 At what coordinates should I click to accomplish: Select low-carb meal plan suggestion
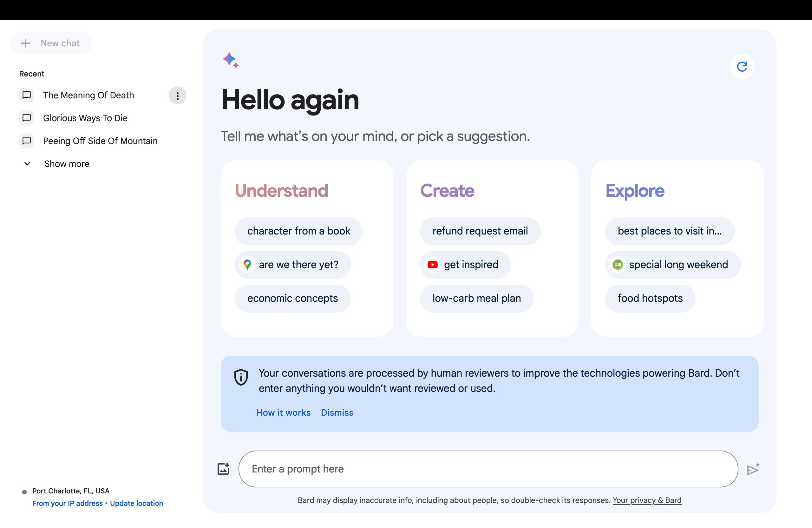[477, 298]
